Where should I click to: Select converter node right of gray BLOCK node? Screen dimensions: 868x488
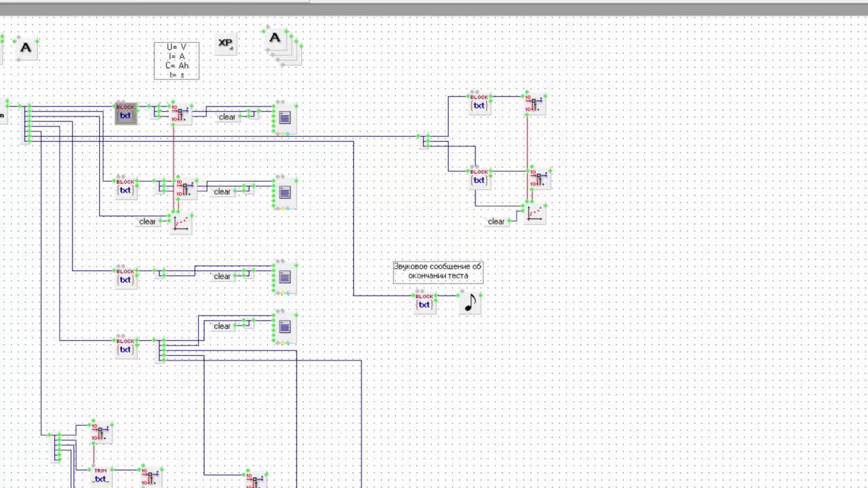coord(180,113)
